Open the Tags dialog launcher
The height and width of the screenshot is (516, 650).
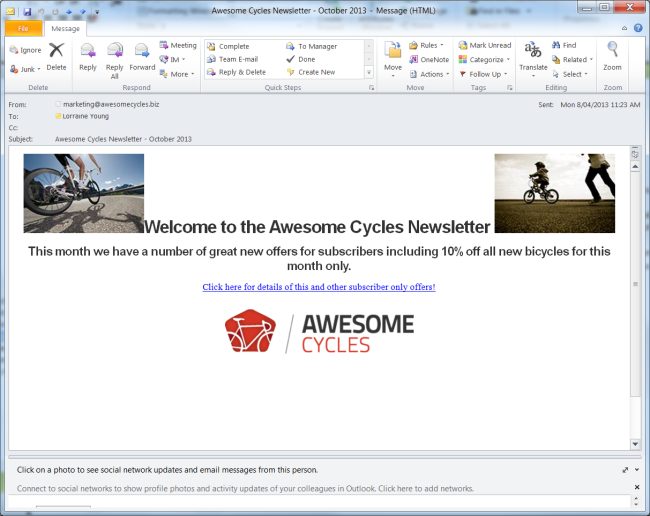coord(510,88)
